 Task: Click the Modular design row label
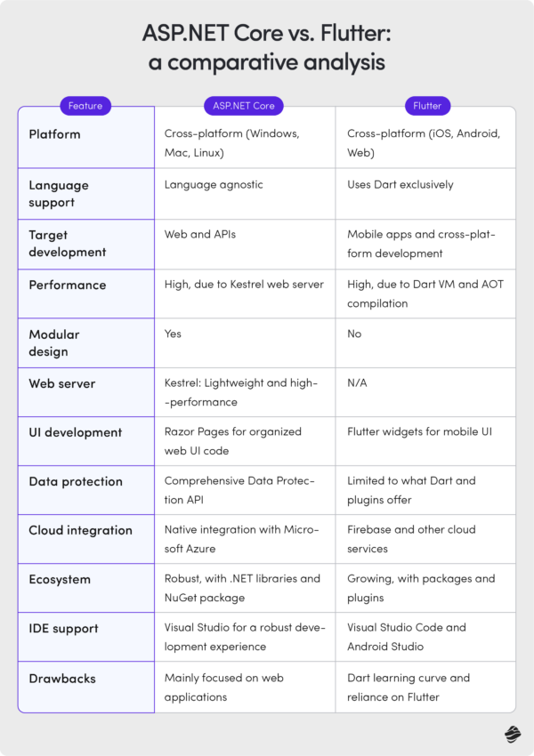(x=53, y=342)
